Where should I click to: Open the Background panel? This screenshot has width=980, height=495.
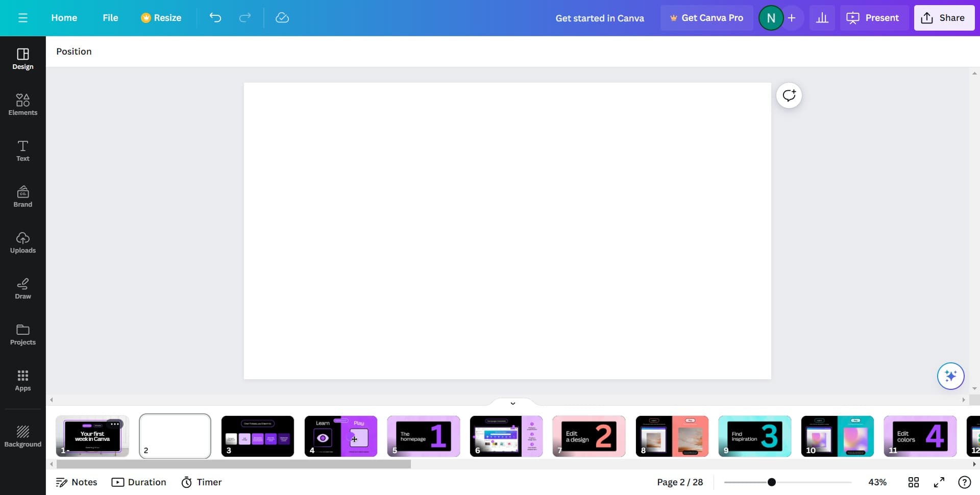pyautogui.click(x=22, y=436)
